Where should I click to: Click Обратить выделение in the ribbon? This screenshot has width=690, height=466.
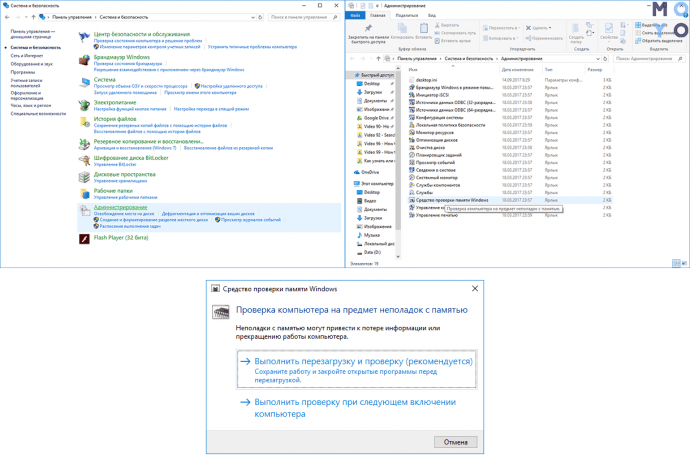coord(658,40)
